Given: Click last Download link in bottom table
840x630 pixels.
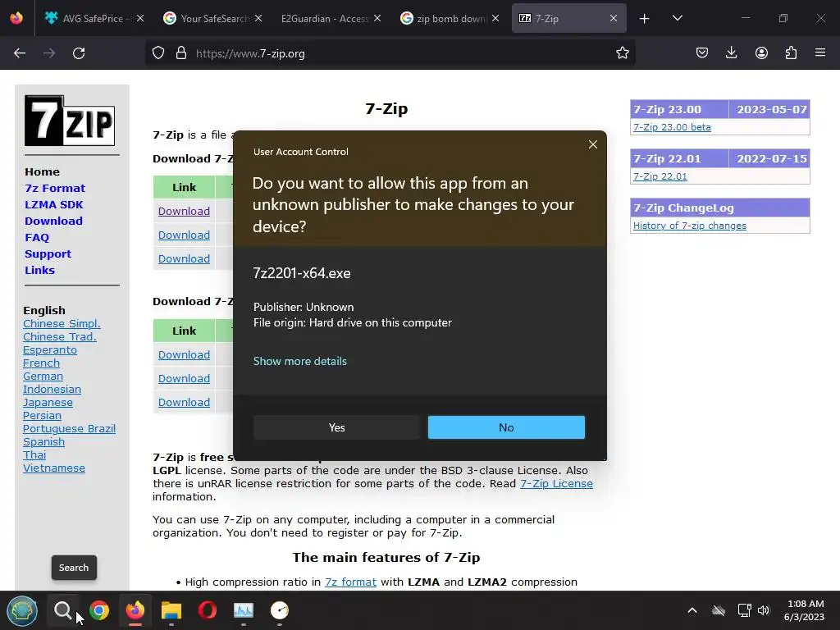Looking at the screenshot, I should tap(184, 402).
